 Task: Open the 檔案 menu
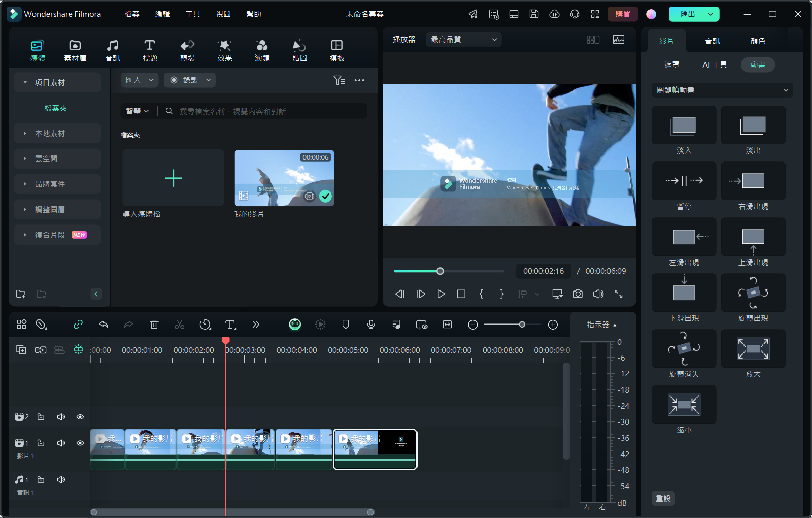132,14
